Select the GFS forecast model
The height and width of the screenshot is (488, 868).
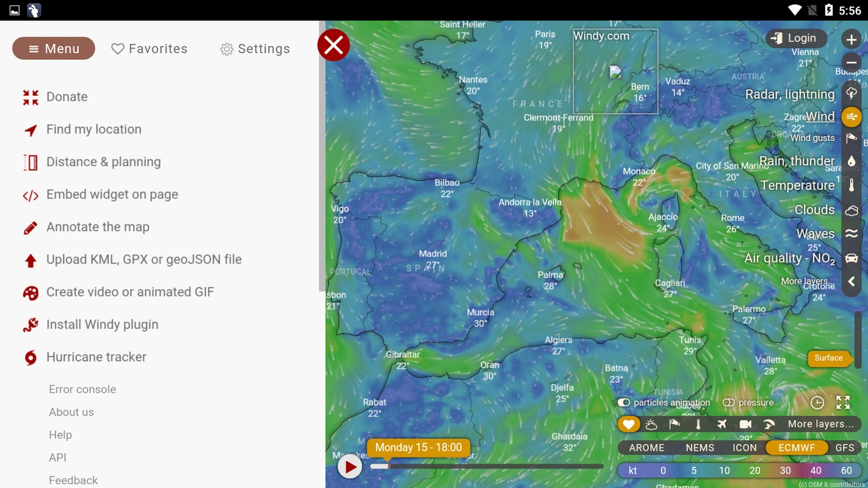(x=845, y=448)
